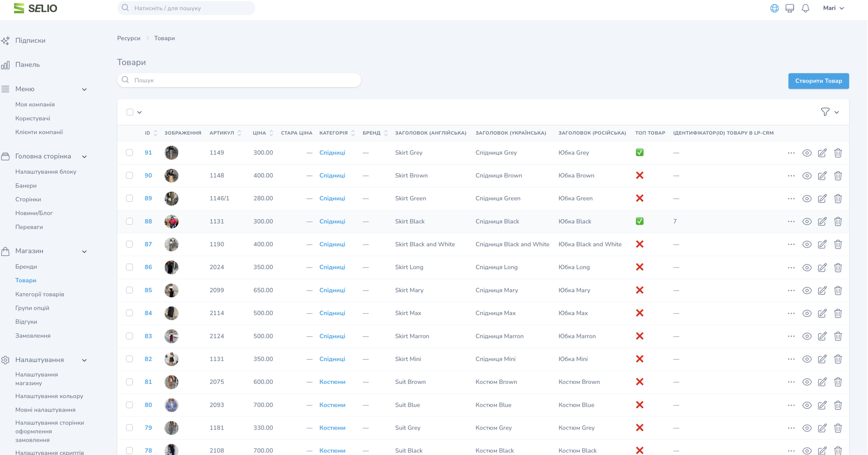
Task: Open the table filter funnel icon
Action: click(x=825, y=112)
